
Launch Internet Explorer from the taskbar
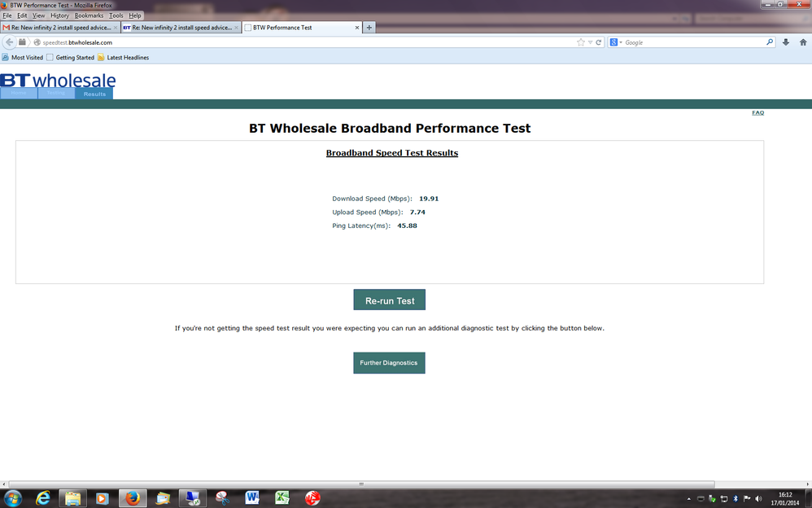point(43,498)
